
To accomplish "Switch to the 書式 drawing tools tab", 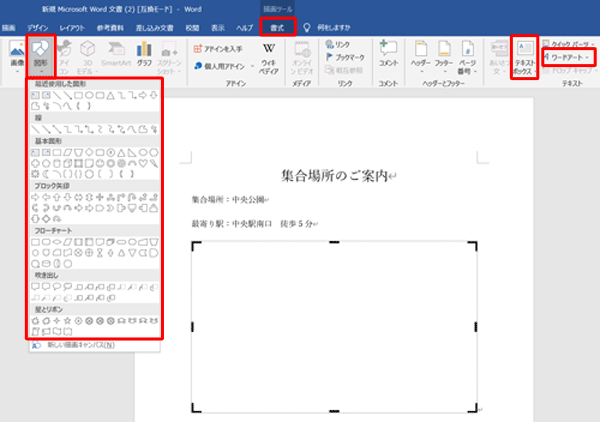I will (277, 28).
